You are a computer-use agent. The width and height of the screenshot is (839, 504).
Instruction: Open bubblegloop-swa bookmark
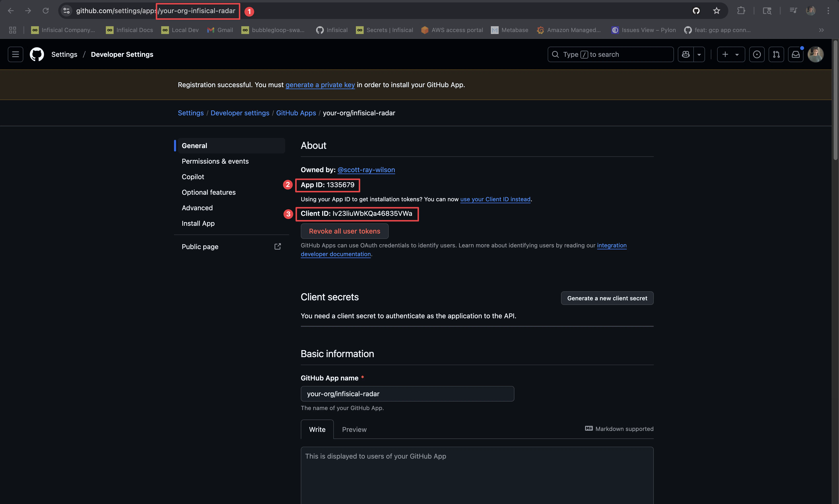click(x=273, y=30)
